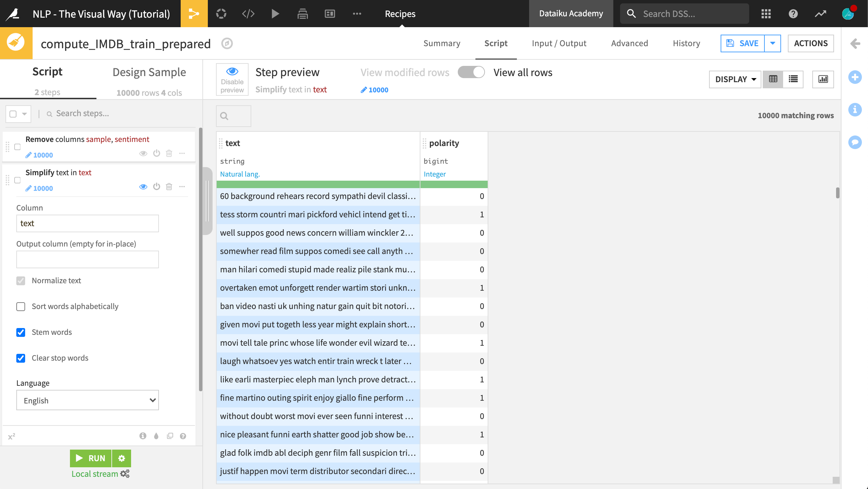Click the back arrow in right panel
This screenshot has height=489, width=868.
click(x=855, y=43)
